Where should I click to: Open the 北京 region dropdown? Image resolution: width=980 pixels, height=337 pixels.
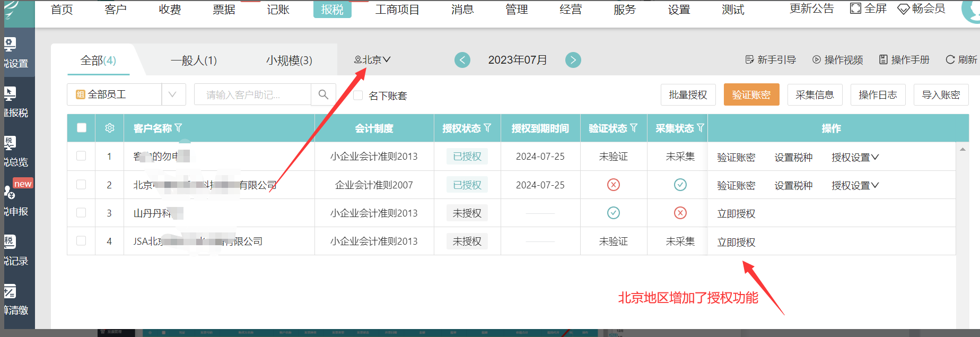(x=372, y=59)
